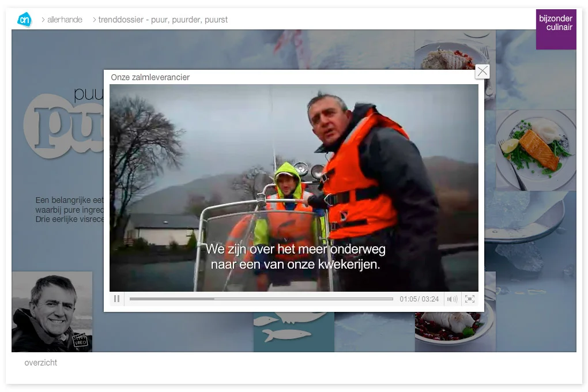Image resolution: width=588 pixels, height=392 pixels.
Task: Pause the video playback
Action: [x=116, y=299]
